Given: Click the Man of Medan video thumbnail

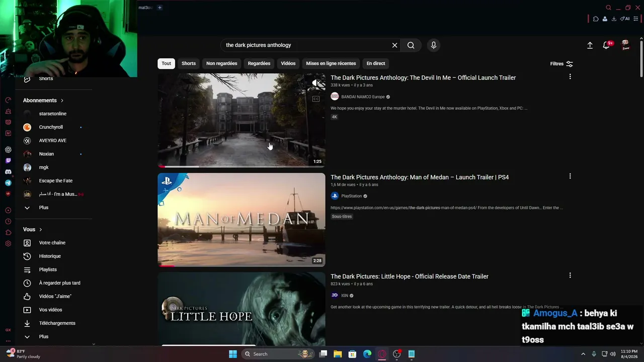Looking at the screenshot, I should [x=242, y=220].
